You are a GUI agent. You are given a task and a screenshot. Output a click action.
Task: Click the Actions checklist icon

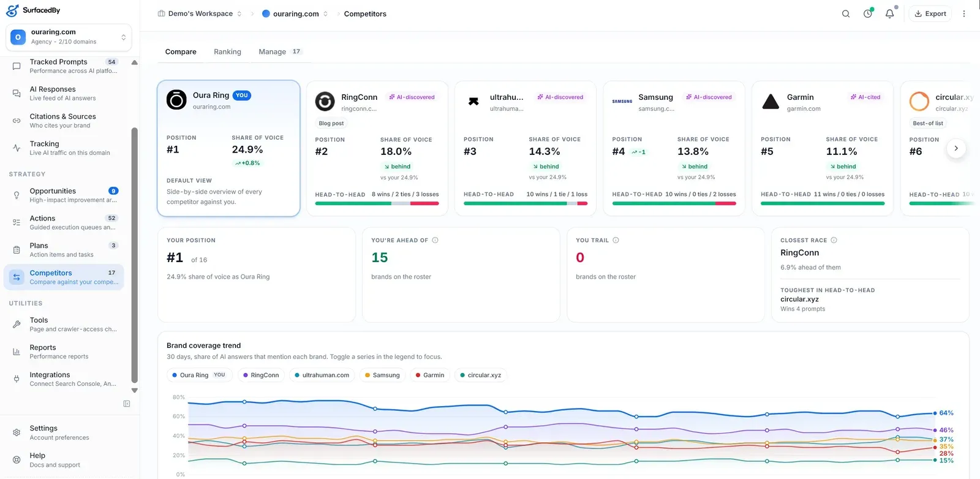tap(17, 222)
